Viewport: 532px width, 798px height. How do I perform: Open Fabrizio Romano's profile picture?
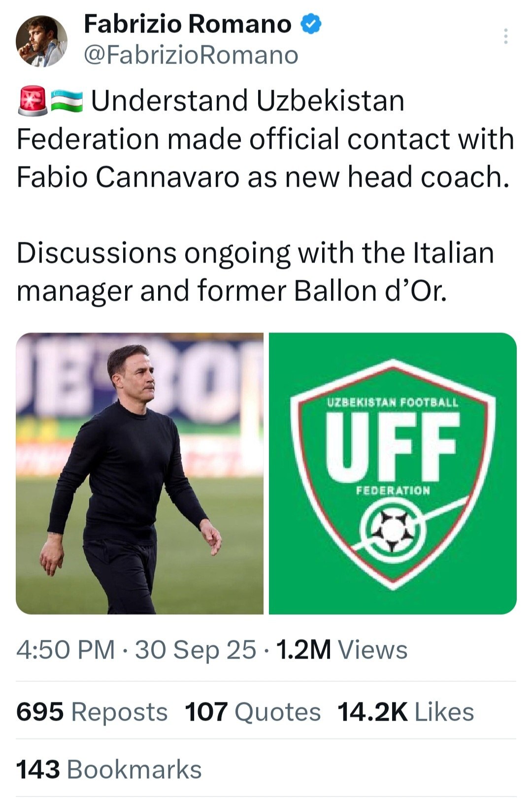pos(41,41)
